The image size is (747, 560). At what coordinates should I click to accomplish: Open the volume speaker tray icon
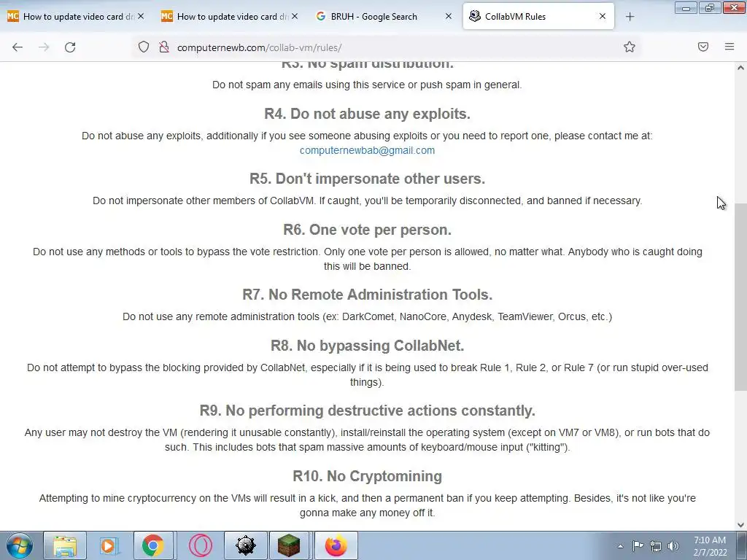coord(673,546)
